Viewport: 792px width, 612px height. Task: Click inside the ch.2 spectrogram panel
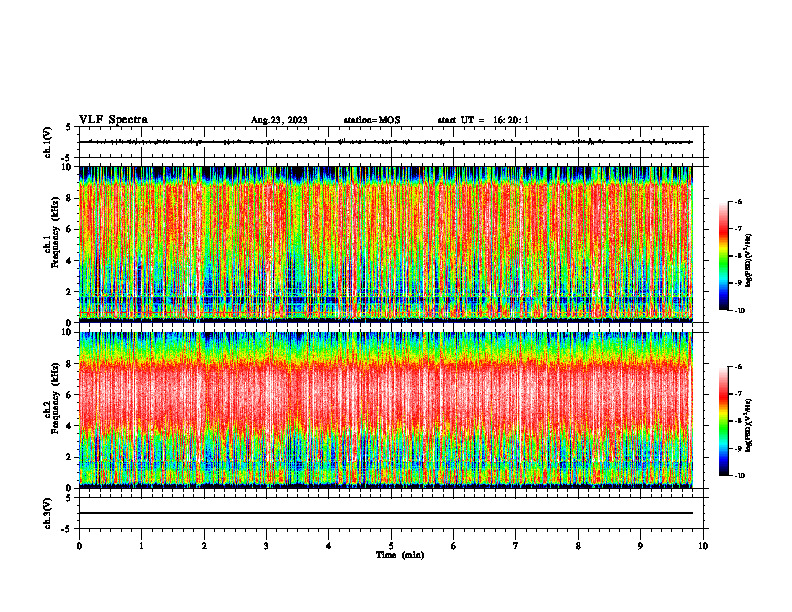click(386, 410)
